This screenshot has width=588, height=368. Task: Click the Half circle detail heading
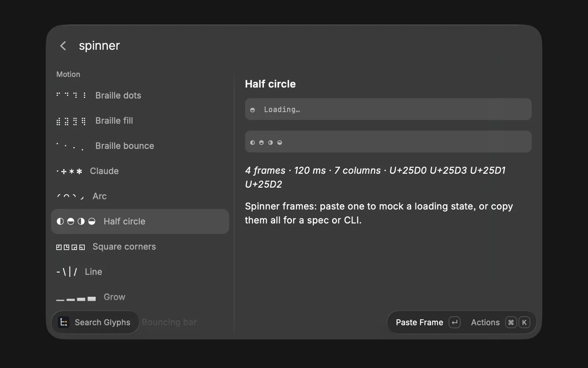(x=270, y=84)
